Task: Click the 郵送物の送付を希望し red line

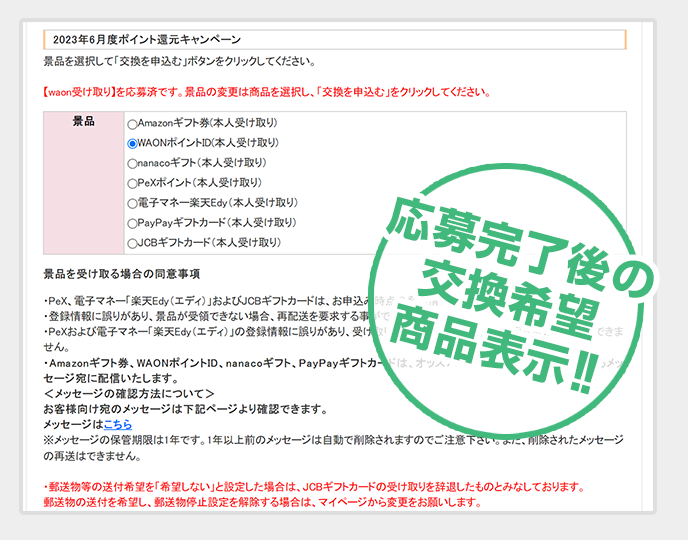Action: click(x=262, y=503)
